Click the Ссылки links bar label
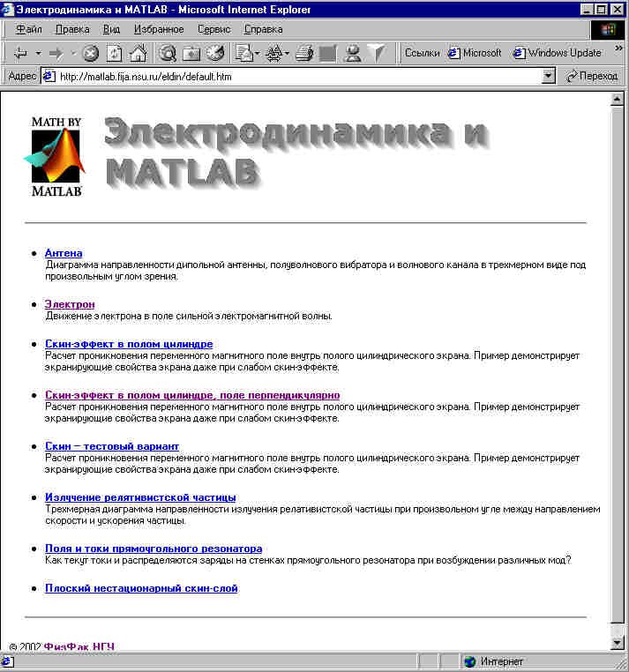The height and width of the screenshot is (672, 629). pos(422,53)
